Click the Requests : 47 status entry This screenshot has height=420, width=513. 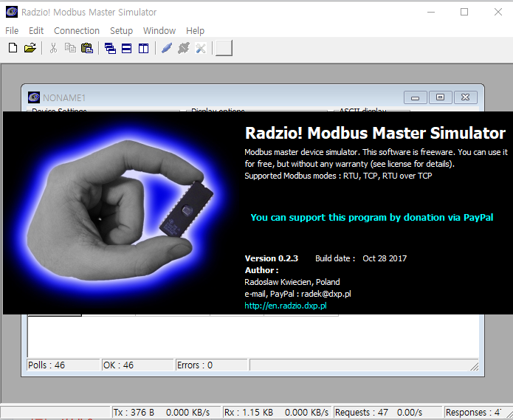(x=388, y=413)
